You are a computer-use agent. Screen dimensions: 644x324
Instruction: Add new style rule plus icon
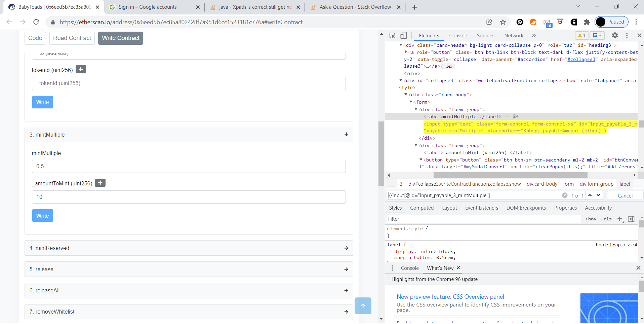620,219
